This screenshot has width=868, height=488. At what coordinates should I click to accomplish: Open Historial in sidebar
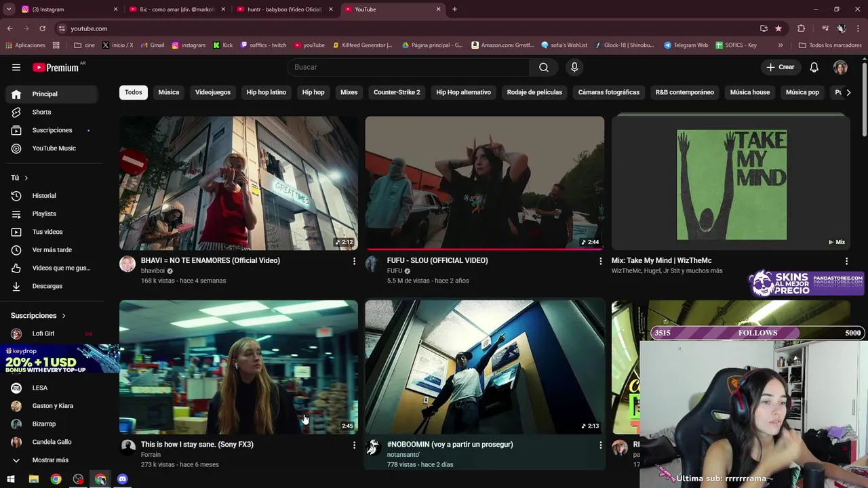pyautogui.click(x=52, y=196)
